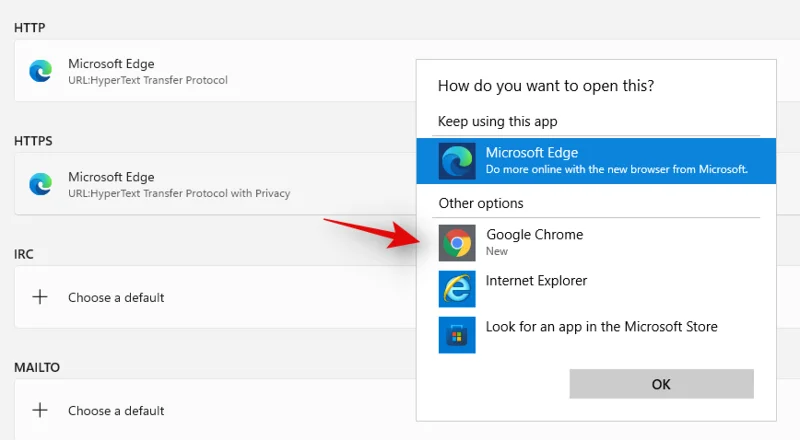The width and height of the screenshot is (800, 440).
Task: Click the 'Other options' label
Action: click(481, 203)
